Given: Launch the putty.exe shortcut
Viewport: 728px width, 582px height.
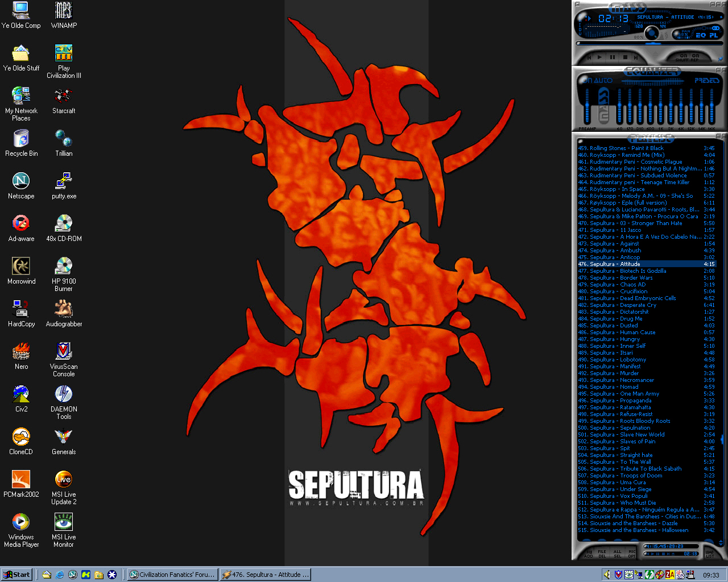Looking at the screenshot, I should coord(64,185).
